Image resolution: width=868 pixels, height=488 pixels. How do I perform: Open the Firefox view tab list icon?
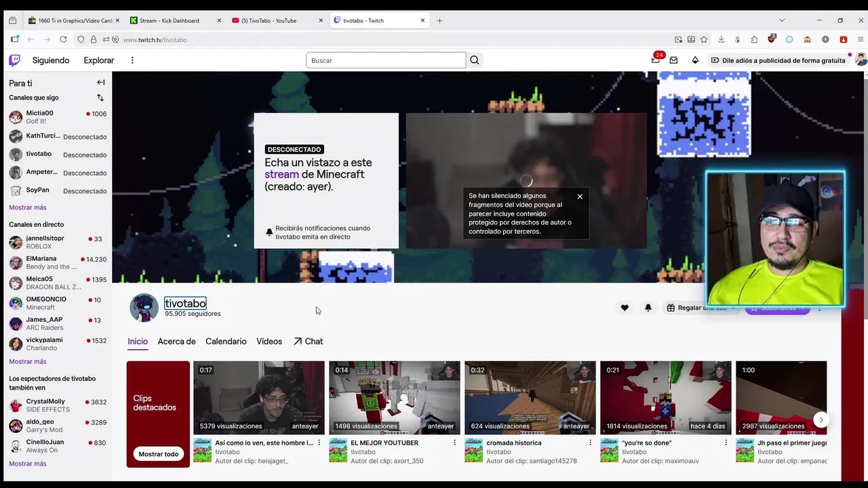(x=12, y=20)
